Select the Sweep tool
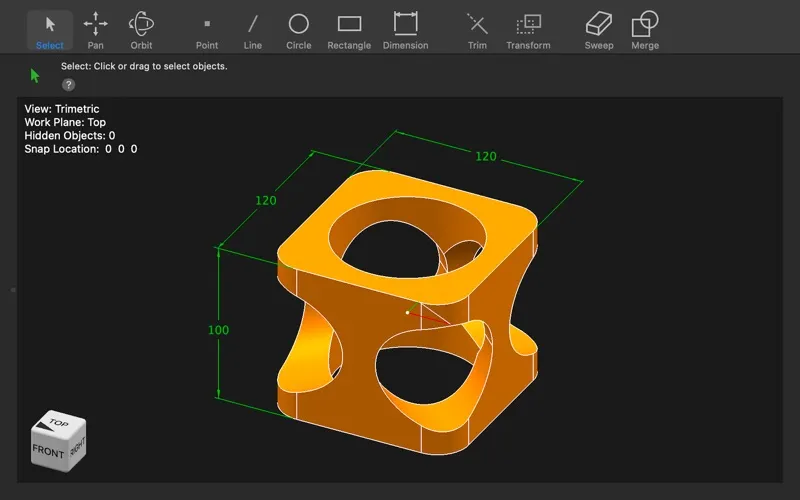Screen dimensions: 800x500 [599, 31]
